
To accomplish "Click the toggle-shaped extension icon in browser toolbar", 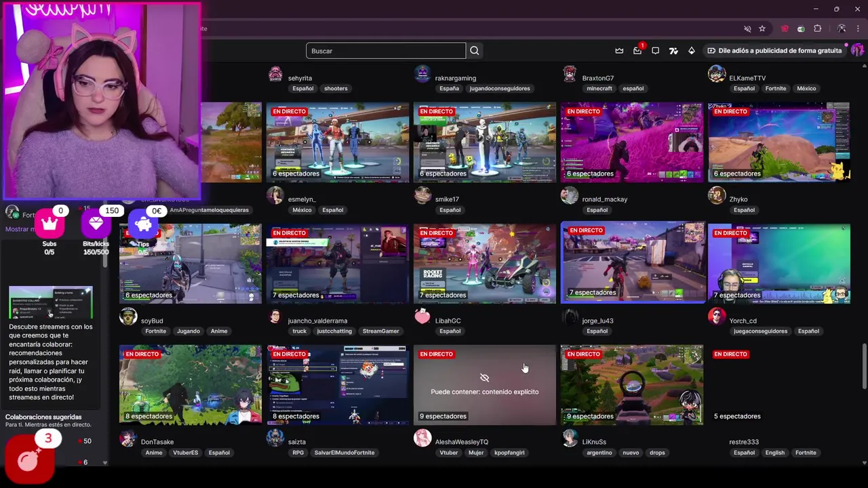I will pyautogui.click(x=801, y=28).
